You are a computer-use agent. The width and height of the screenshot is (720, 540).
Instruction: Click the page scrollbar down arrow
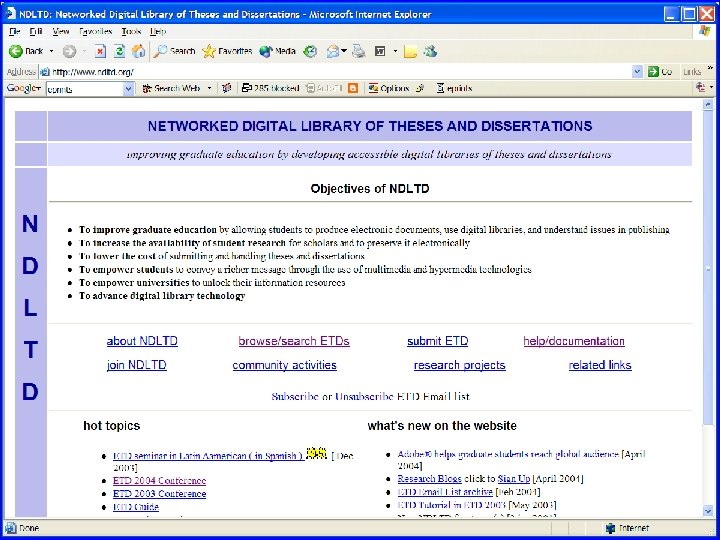pos(708,511)
